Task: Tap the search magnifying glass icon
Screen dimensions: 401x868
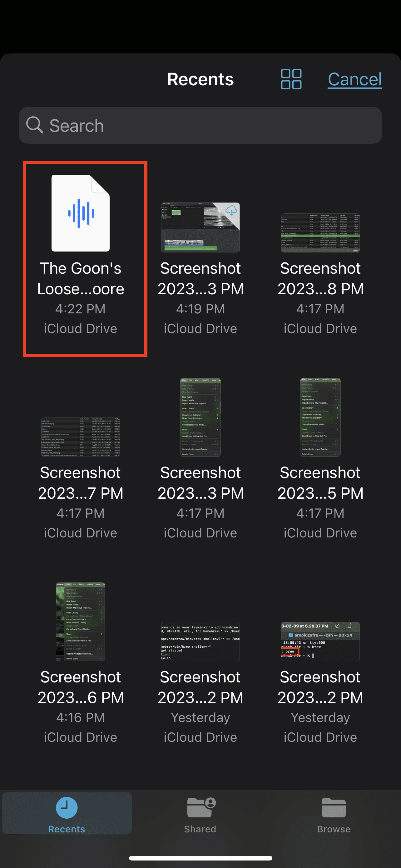Action: [35, 125]
